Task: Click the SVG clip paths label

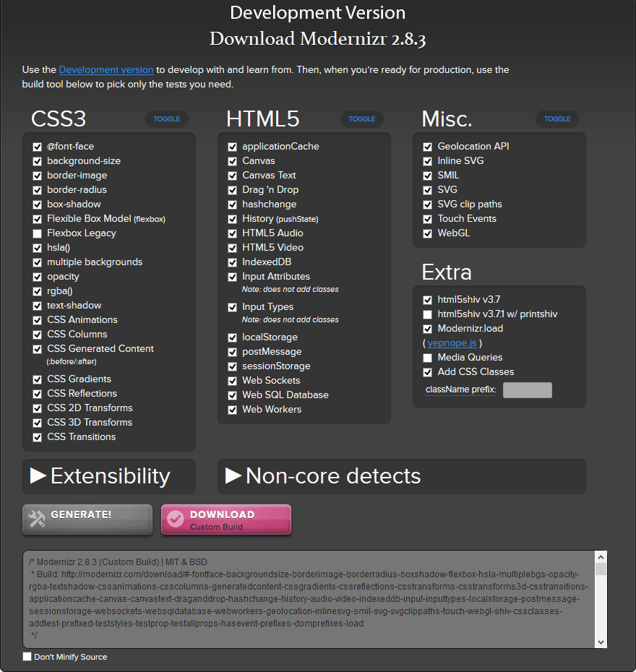Action: (470, 204)
